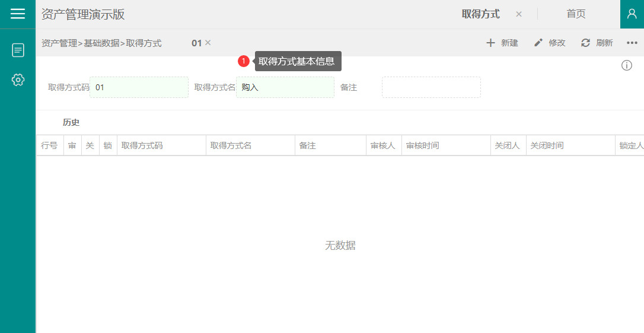
Task: Click the info circle icon
Action: [x=626, y=65]
